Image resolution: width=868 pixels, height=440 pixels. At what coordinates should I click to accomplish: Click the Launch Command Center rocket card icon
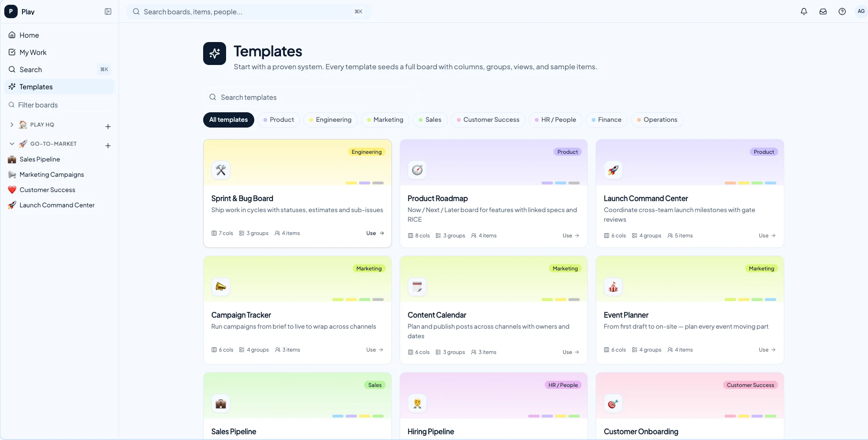coord(613,170)
